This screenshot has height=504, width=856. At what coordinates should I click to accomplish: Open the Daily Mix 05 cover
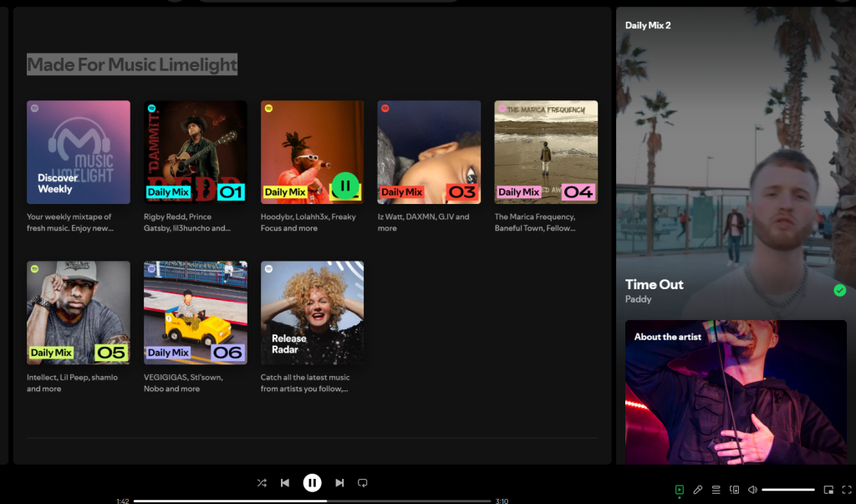(79, 313)
